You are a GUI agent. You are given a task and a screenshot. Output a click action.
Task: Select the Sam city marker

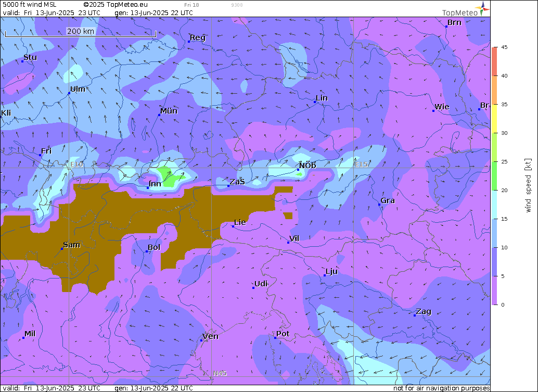click(x=62, y=248)
